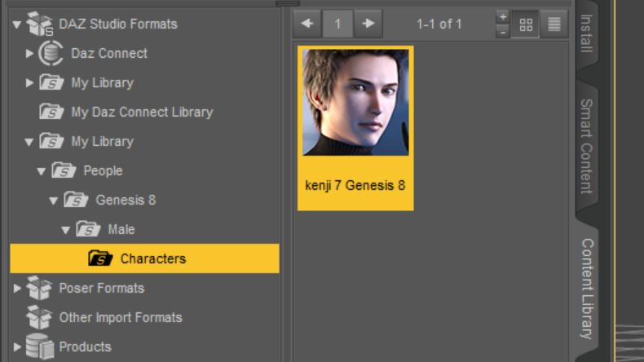Image resolution: width=644 pixels, height=362 pixels.
Task: Select the Genesis 8 tree item label
Action: (126, 200)
